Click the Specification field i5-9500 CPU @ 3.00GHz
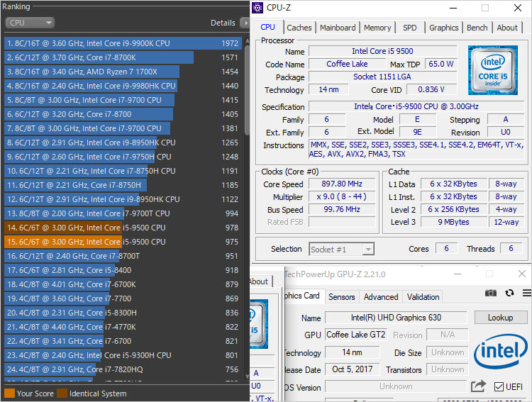The image size is (532, 402). [416, 106]
